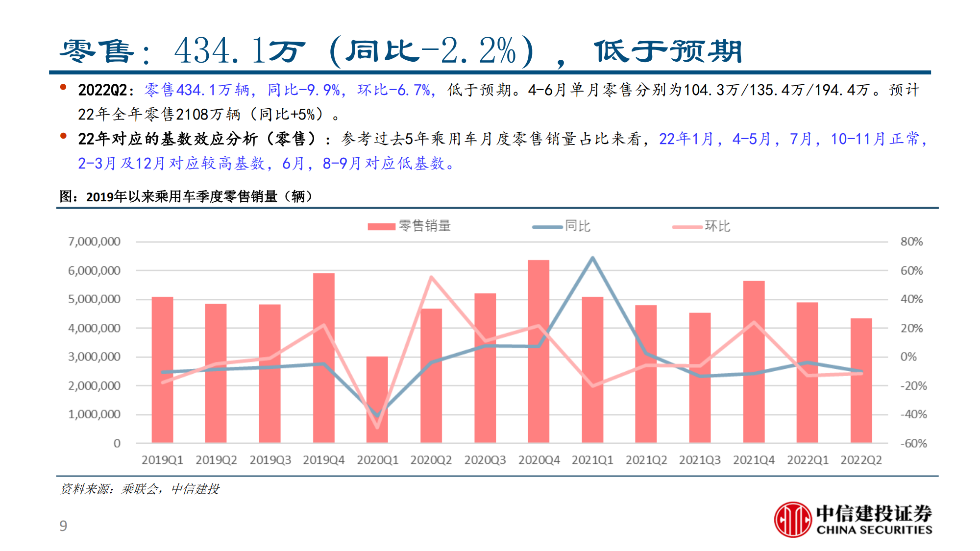Click the CHINA SECURITIES English text
The height and width of the screenshot is (551, 980).
pyautogui.click(x=874, y=530)
